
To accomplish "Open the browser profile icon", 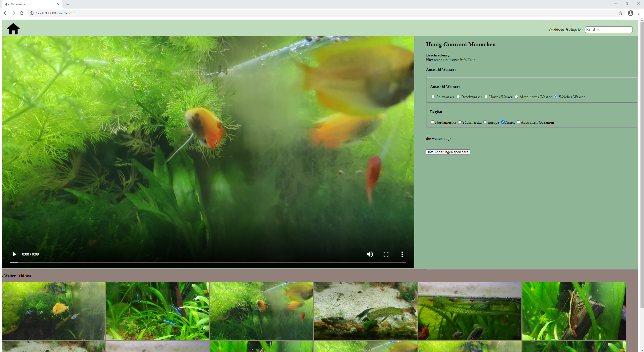I will pos(630,13).
